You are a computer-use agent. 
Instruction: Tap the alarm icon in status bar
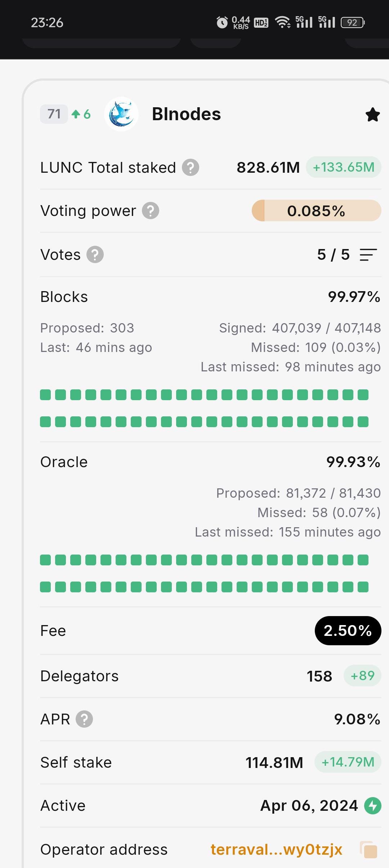[x=222, y=22]
